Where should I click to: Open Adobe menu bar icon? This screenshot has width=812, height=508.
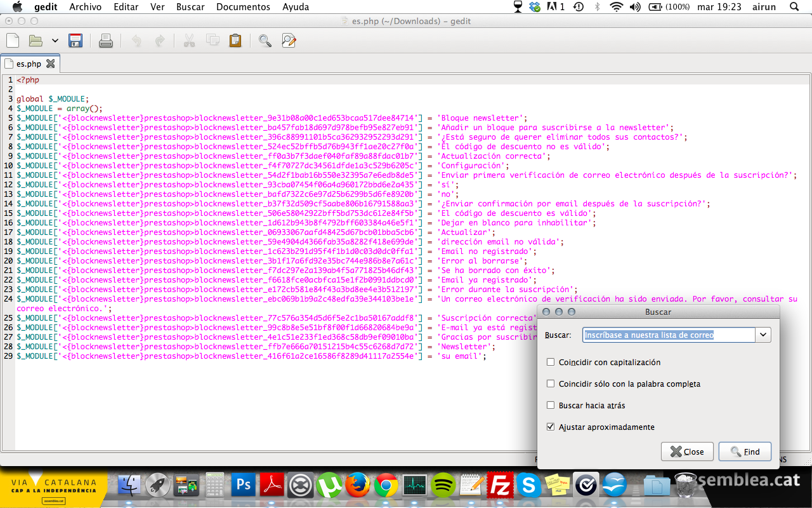(x=556, y=7)
